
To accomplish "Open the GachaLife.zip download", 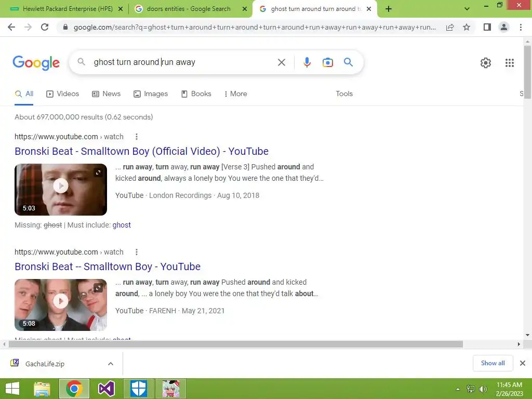I will coord(45,364).
